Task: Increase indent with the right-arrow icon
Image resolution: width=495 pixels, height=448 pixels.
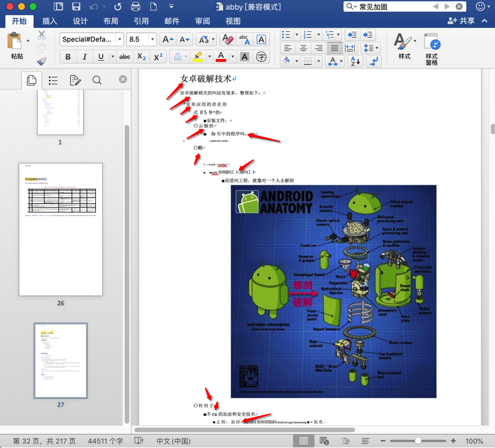Action: click(367, 35)
